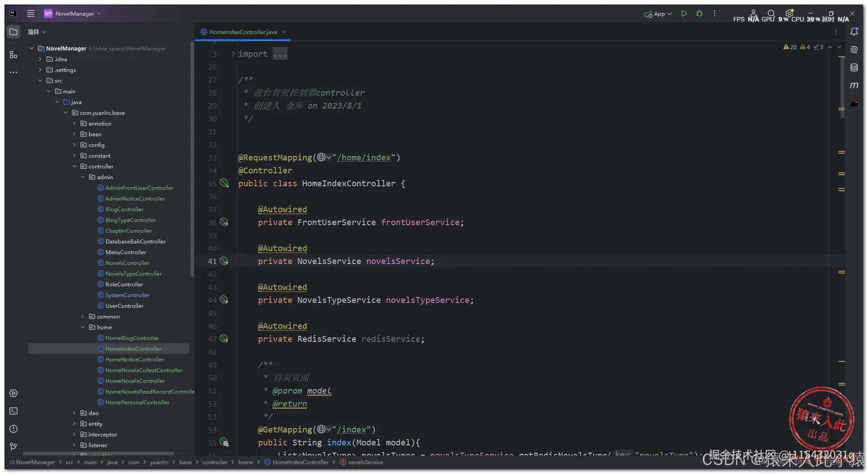Viewport: 868px width, 474px height.
Task: Expand the .settings folder
Action: click(x=40, y=70)
